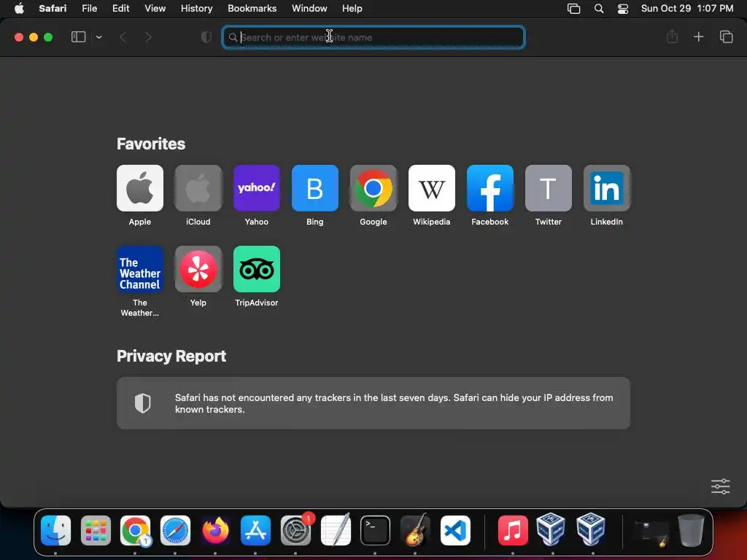
Task: Open Finder from the Dock
Action: pos(55,530)
